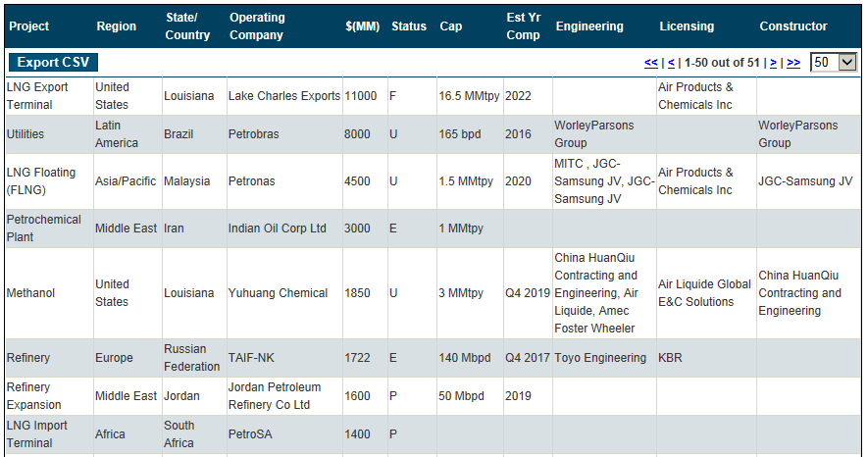This screenshot has width=868, height=457.
Task: Select the 'Petronas' company cell
Action: click(284, 180)
